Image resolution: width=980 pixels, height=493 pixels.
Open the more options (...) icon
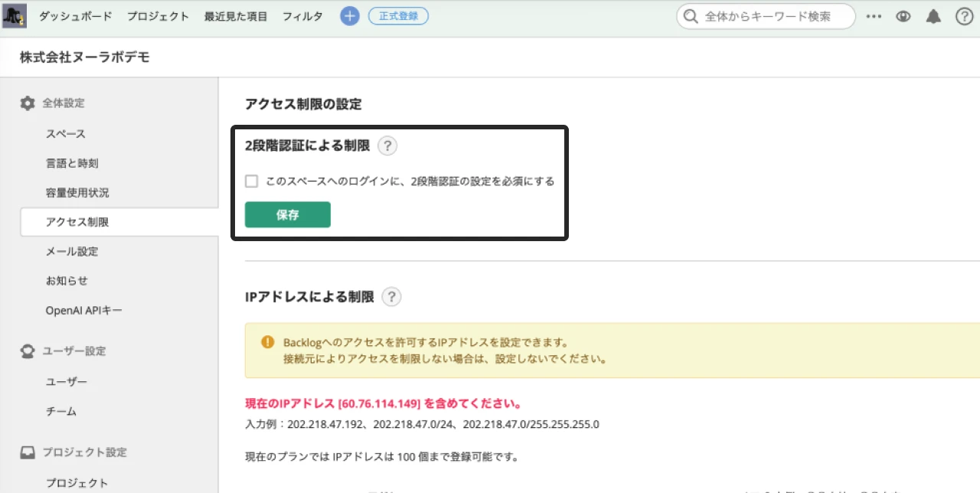874,15
